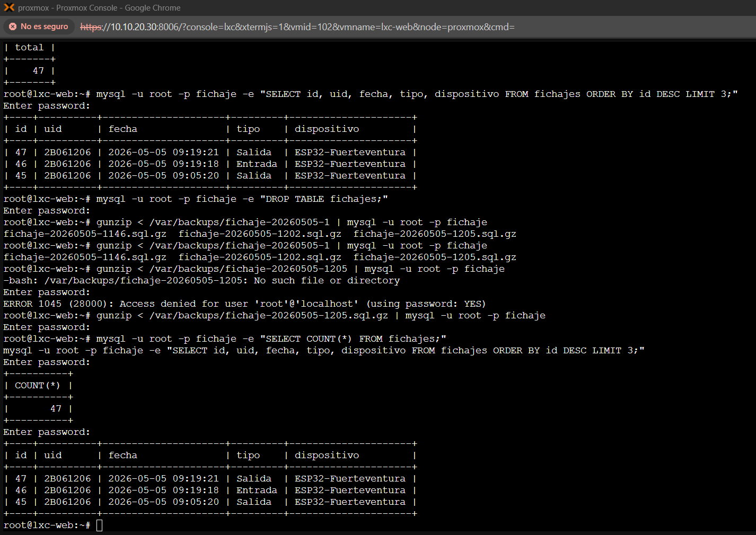This screenshot has width=756, height=535.
Task: Click the value '47' under COUNT(*)
Action: pyautogui.click(x=56, y=408)
